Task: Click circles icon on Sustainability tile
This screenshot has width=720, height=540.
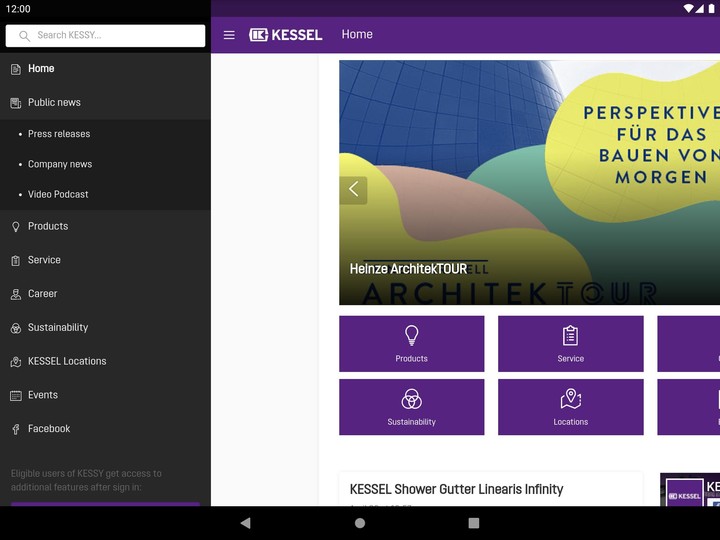Action: (x=411, y=399)
